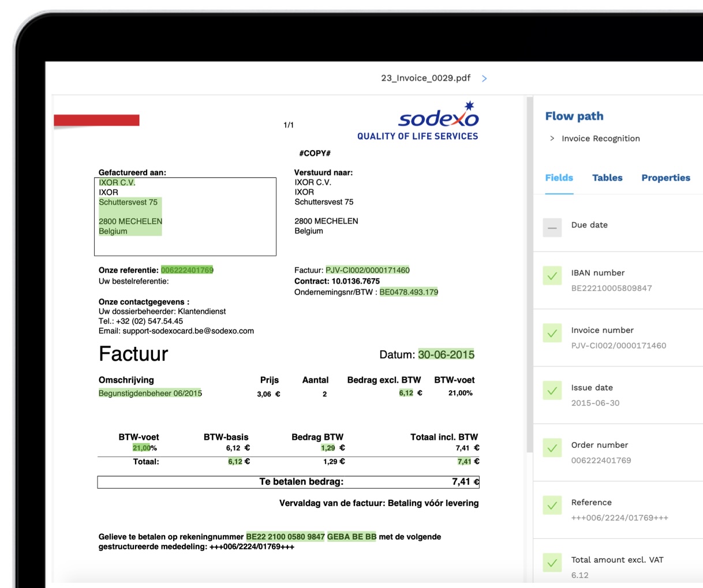The width and height of the screenshot is (703, 588).
Task: Toggle the Reference checkmark
Action: 552,505
